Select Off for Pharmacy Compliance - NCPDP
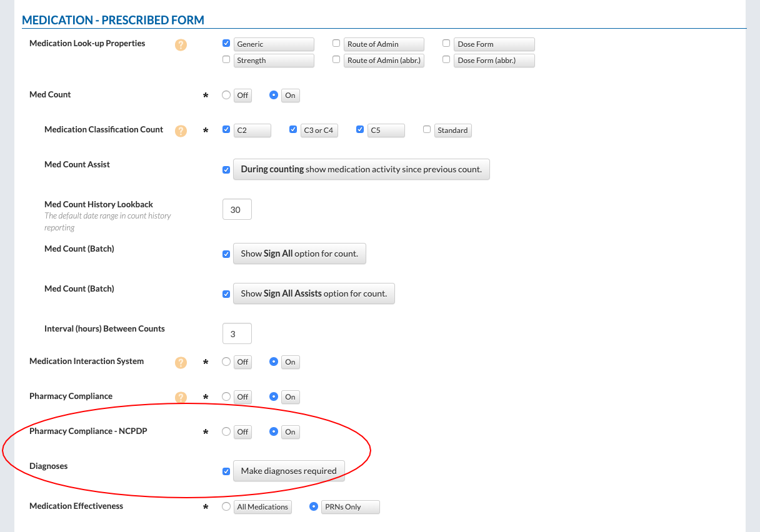The width and height of the screenshot is (760, 532). click(x=226, y=431)
